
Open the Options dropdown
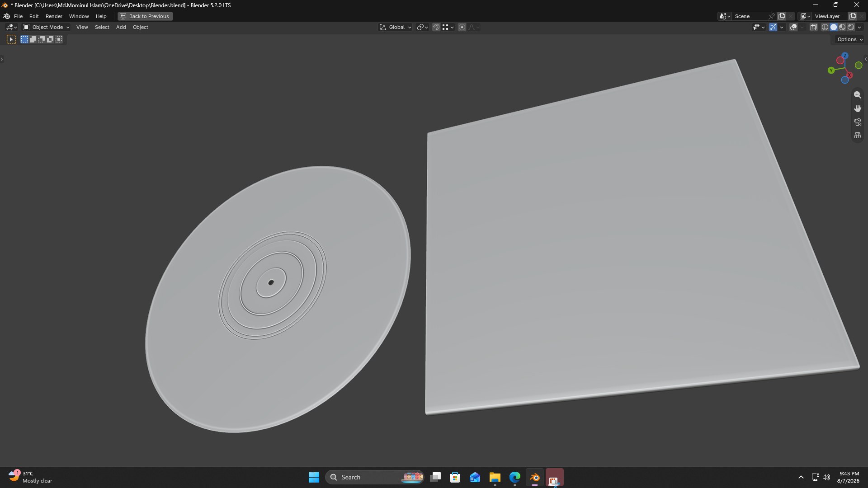tap(850, 40)
